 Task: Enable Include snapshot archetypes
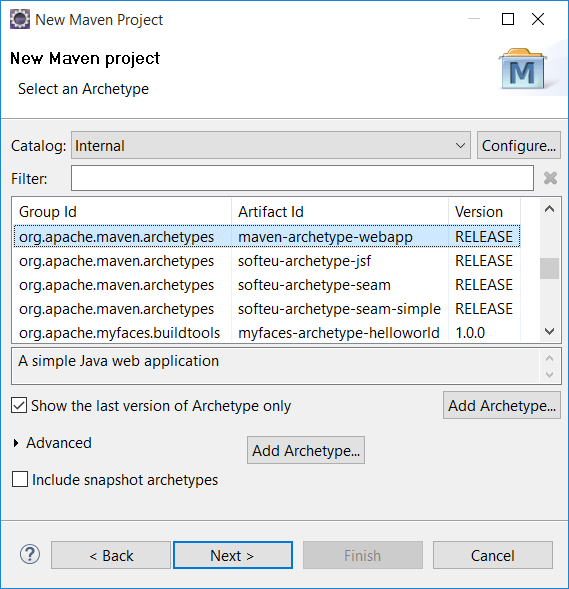[20, 479]
